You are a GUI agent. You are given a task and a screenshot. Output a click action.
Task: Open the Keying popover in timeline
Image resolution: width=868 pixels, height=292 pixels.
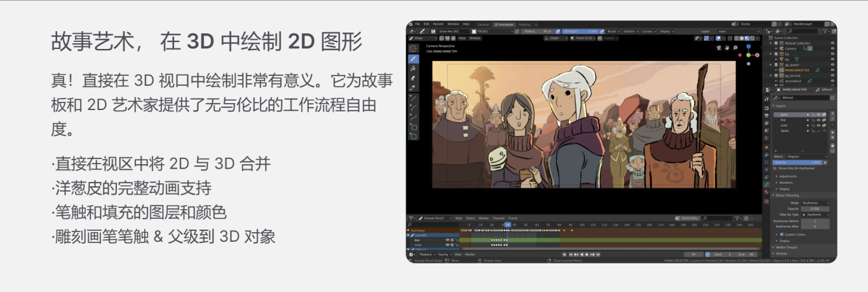pyautogui.click(x=445, y=254)
